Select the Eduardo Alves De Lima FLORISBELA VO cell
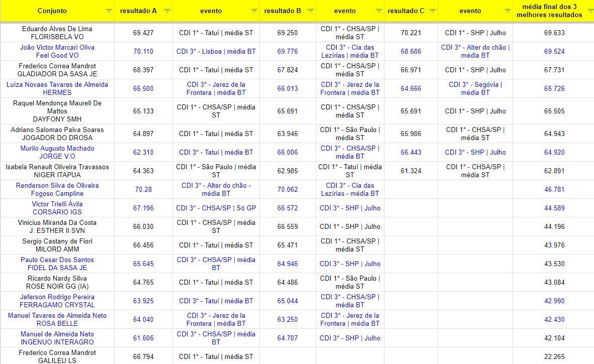The image size is (594, 364). (x=57, y=33)
